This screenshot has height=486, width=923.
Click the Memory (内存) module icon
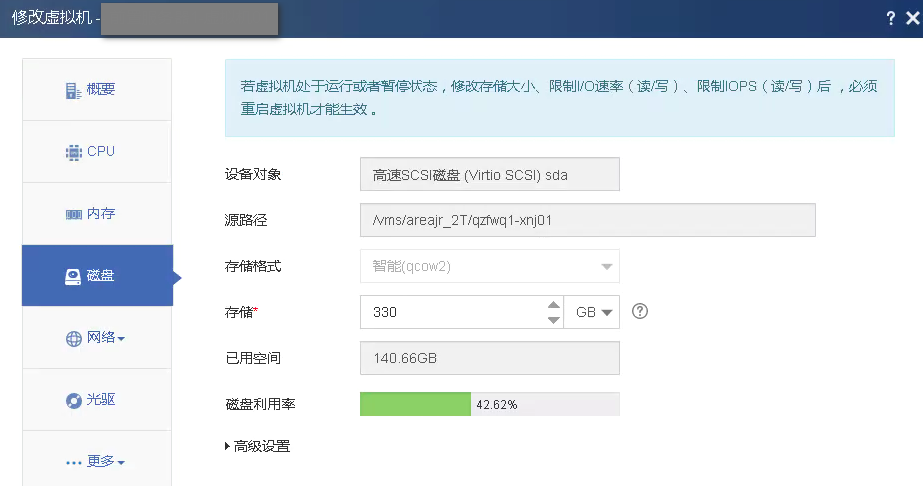point(73,214)
